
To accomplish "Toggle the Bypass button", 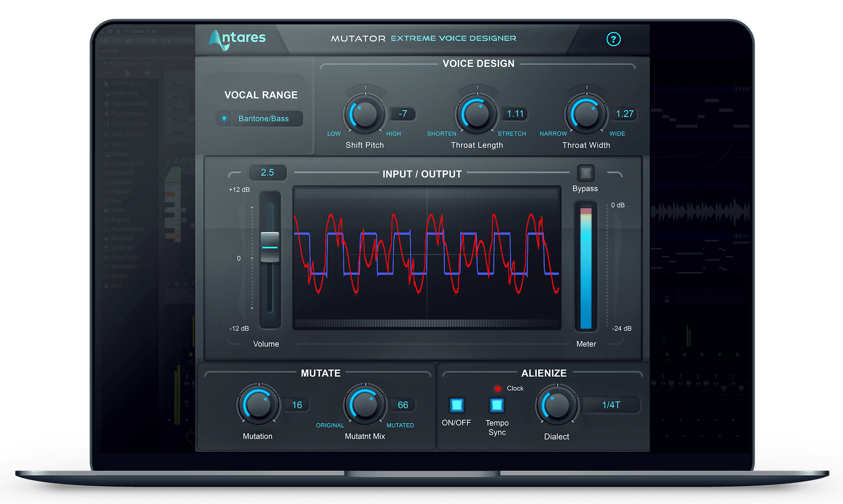I will tap(585, 173).
